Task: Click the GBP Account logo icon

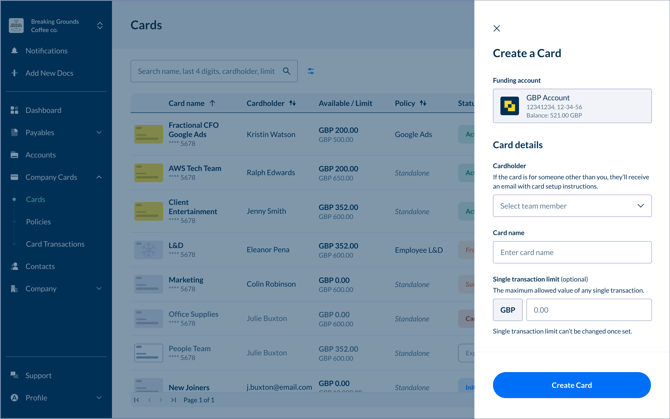Action: pyautogui.click(x=509, y=106)
